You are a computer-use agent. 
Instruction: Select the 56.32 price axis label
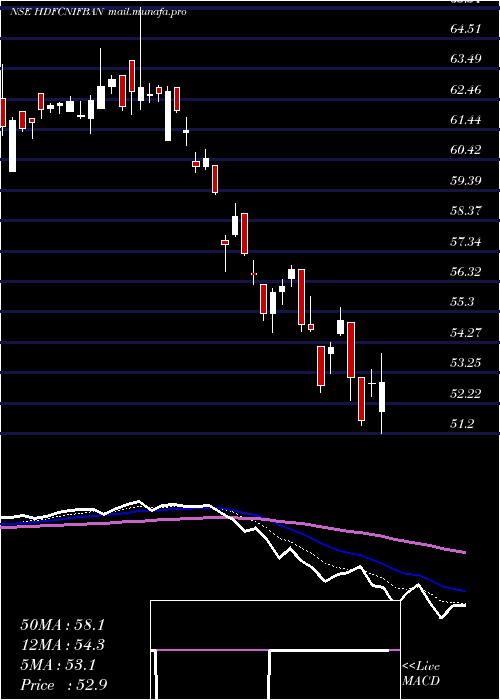point(465,271)
